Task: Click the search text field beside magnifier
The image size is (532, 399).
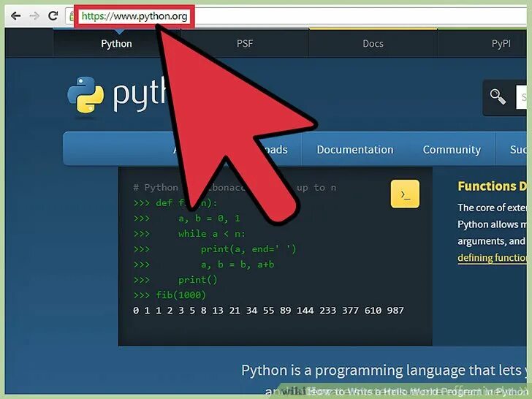Action: point(522,97)
